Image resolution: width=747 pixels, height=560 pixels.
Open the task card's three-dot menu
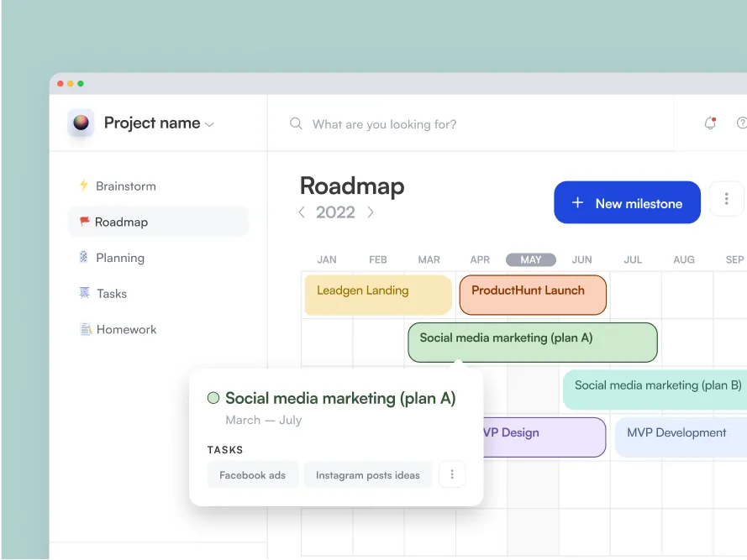[452, 474]
